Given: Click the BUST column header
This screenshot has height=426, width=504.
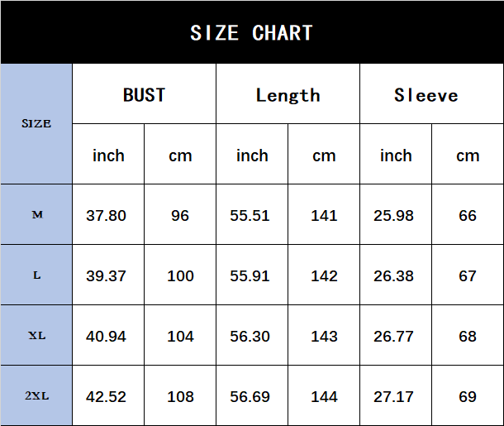Looking at the screenshot, I should tap(144, 94).
